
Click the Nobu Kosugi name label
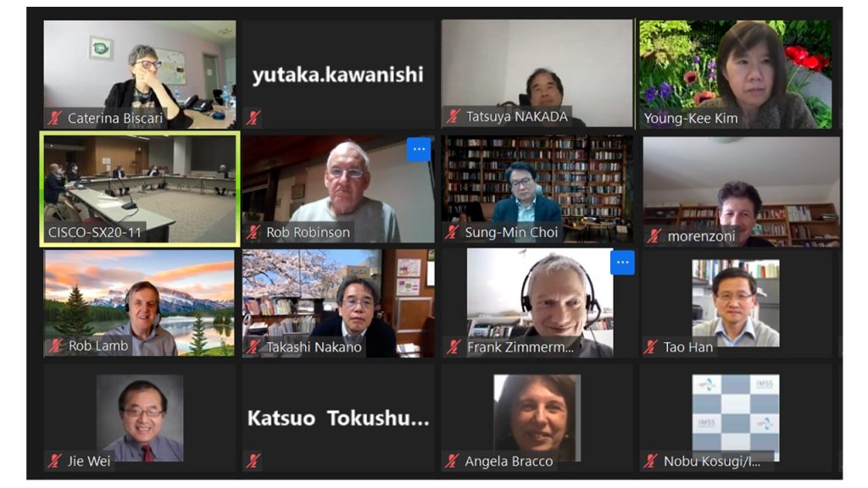[712, 461]
